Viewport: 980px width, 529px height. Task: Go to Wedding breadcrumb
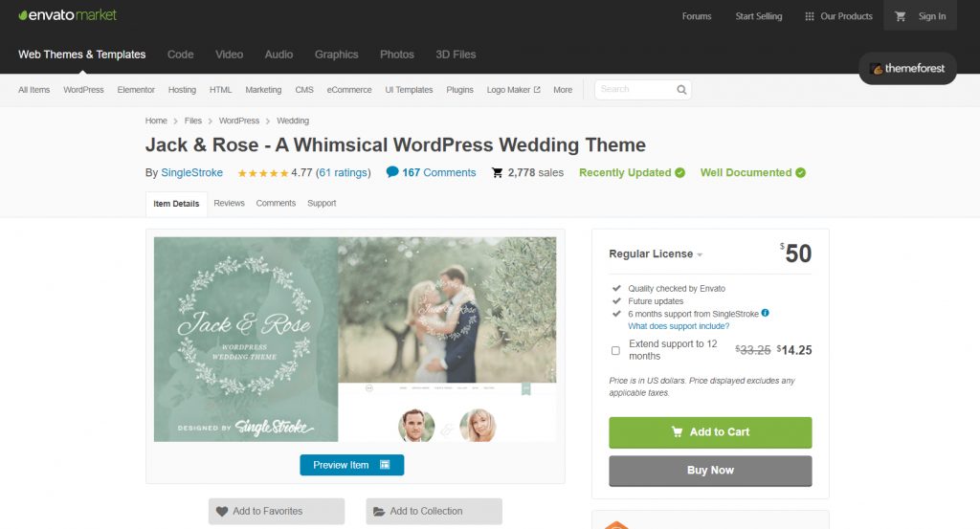pyautogui.click(x=293, y=121)
